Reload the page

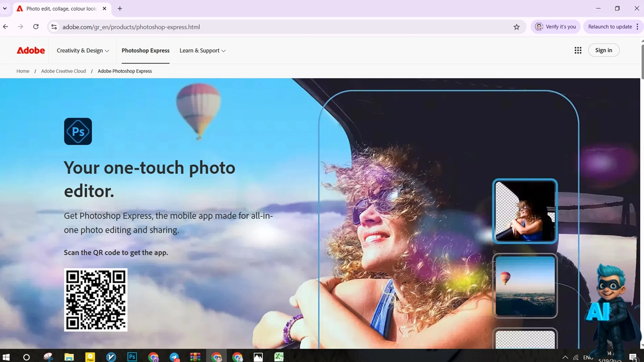tap(36, 27)
